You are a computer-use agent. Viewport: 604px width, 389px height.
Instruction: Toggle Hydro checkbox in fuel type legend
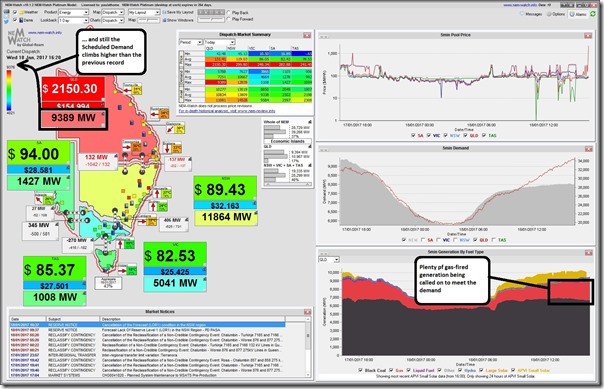coord(460,370)
